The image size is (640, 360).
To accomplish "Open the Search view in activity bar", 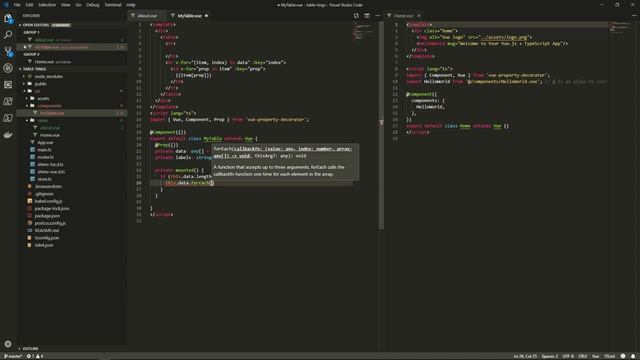I will tap(8, 35).
